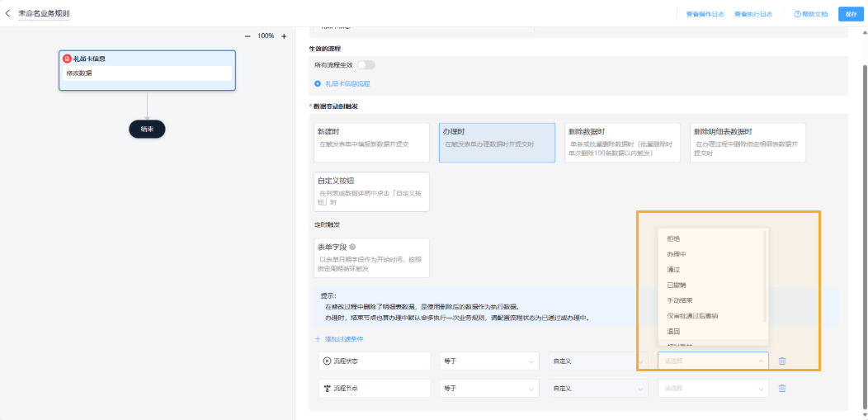Select the 礼品卡信息流程 radio button
The image size is (868, 420).
click(x=318, y=83)
